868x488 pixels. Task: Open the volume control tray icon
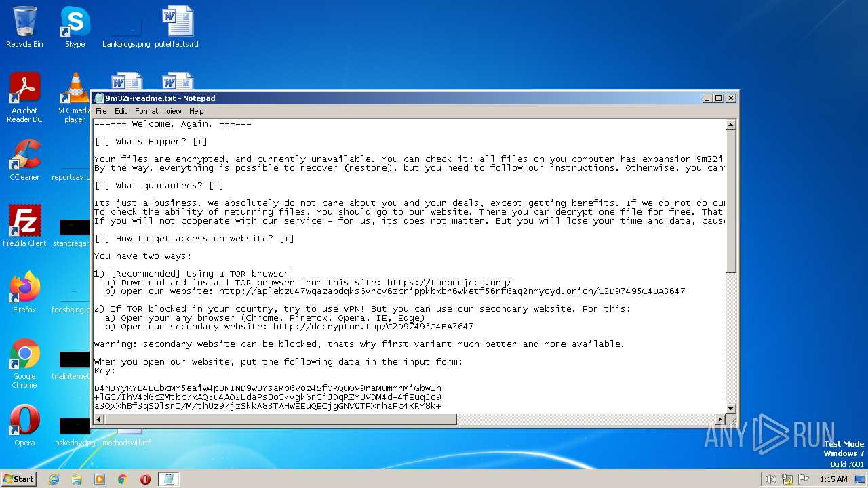tap(771, 479)
